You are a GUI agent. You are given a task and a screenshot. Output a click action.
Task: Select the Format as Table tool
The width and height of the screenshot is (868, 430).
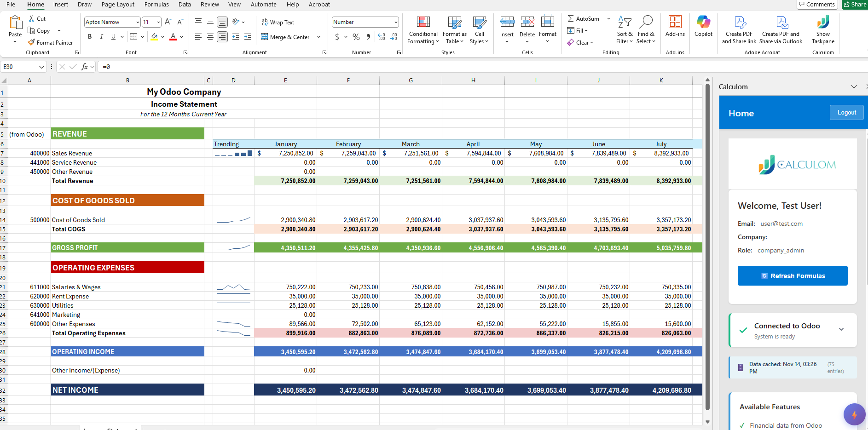click(454, 30)
